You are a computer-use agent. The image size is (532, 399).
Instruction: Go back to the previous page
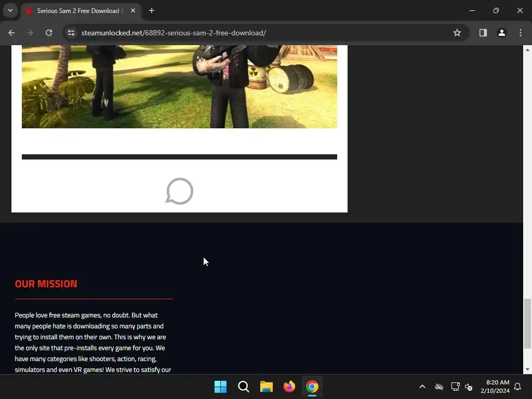click(x=11, y=33)
